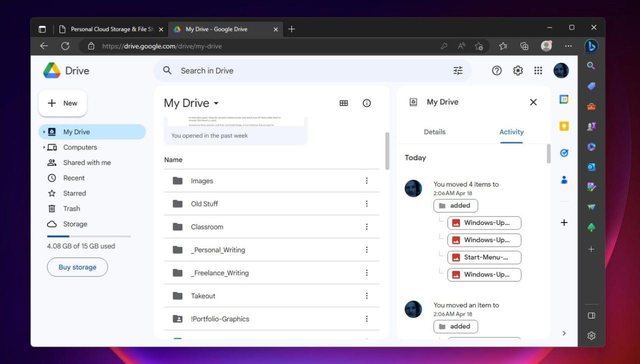This screenshot has height=364, width=640.
Task: Open the Images folder row
Action: point(271,180)
